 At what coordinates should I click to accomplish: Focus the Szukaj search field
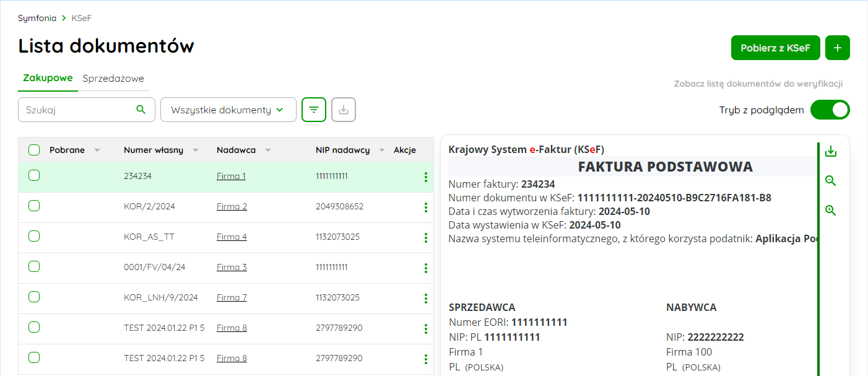coord(77,110)
